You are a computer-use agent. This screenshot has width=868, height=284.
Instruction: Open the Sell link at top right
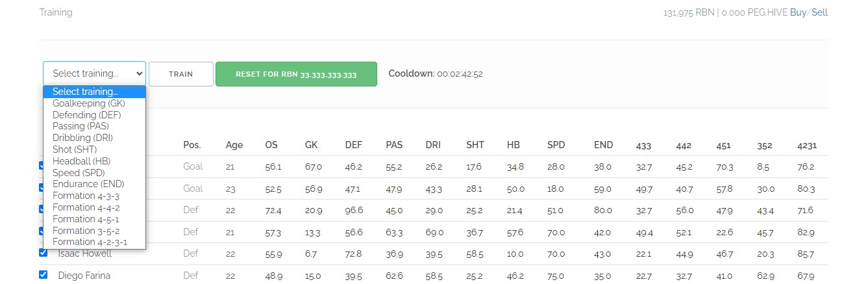[x=819, y=12]
